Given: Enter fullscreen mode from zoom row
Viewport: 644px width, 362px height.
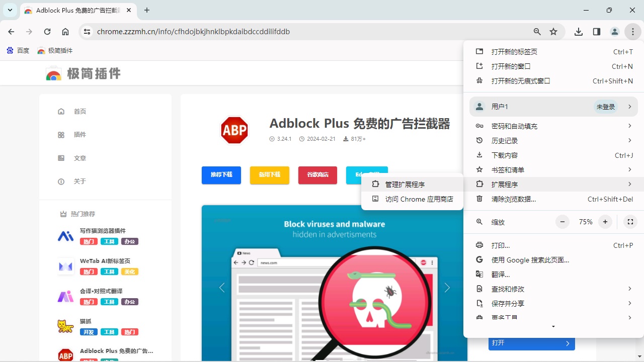Looking at the screenshot, I should tap(630, 222).
